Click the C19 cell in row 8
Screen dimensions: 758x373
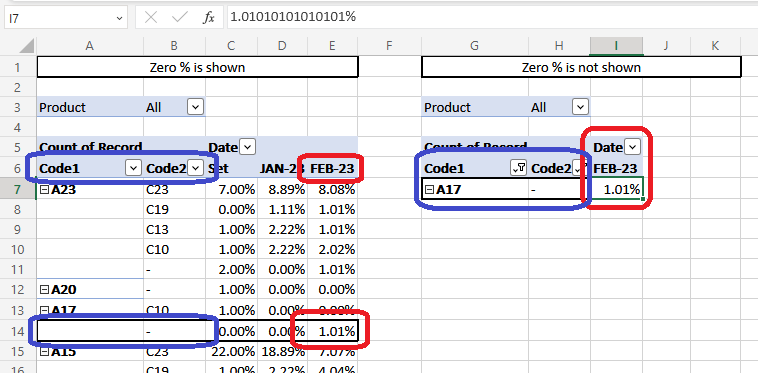click(174, 210)
